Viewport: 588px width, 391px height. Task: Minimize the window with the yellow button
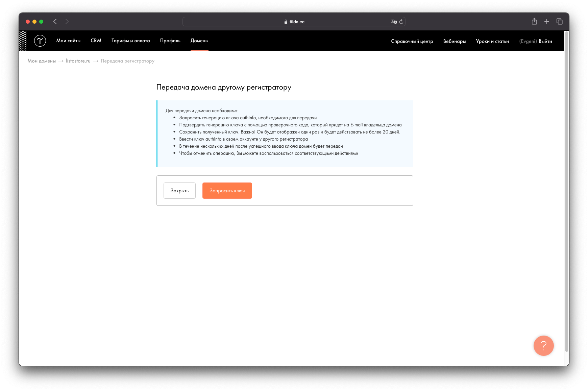pos(34,22)
